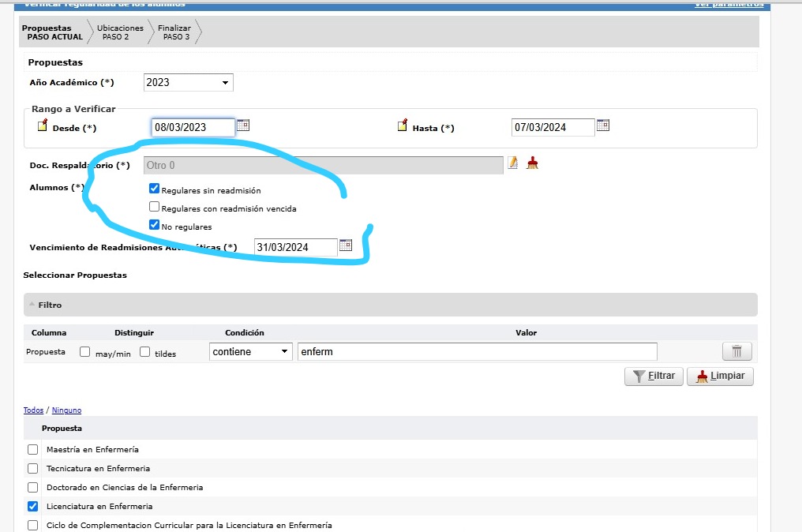The height and width of the screenshot is (532, 802).
Task: Click the Desde date input field
Action: (x=193, y=127)
